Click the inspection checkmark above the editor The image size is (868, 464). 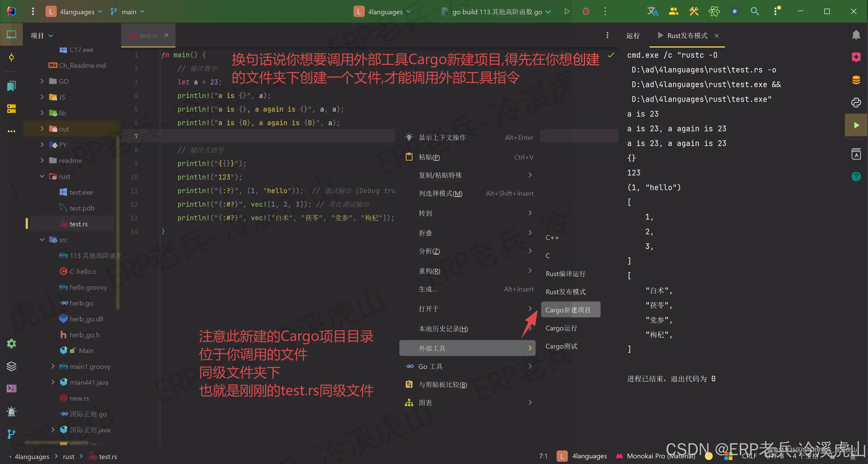[x=611, y=55]
